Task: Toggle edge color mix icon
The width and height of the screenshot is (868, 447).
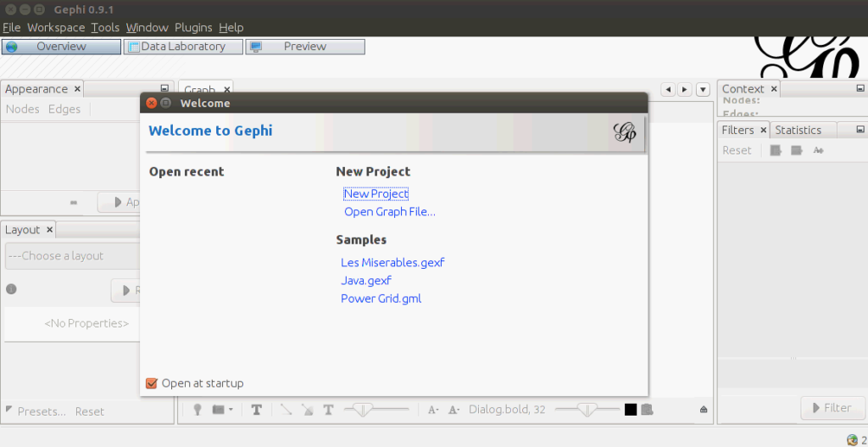Action: point(307,410)
